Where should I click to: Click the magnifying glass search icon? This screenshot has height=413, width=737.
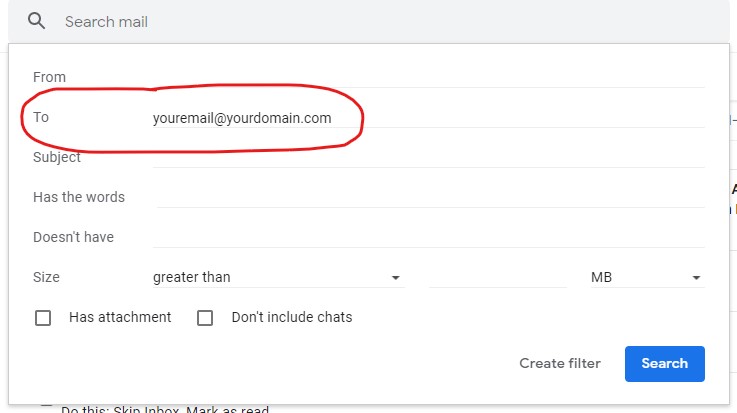click(37, 21)
